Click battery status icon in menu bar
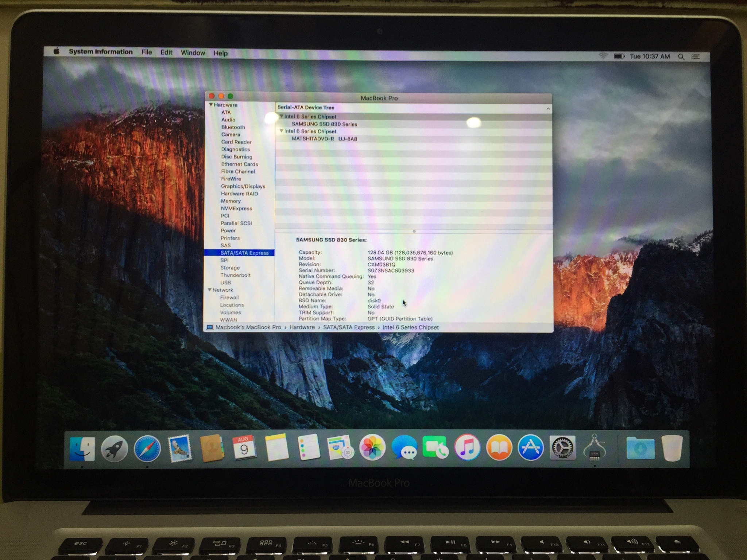Viewport: 747px width, 560px height. click(x=619, y=56)
